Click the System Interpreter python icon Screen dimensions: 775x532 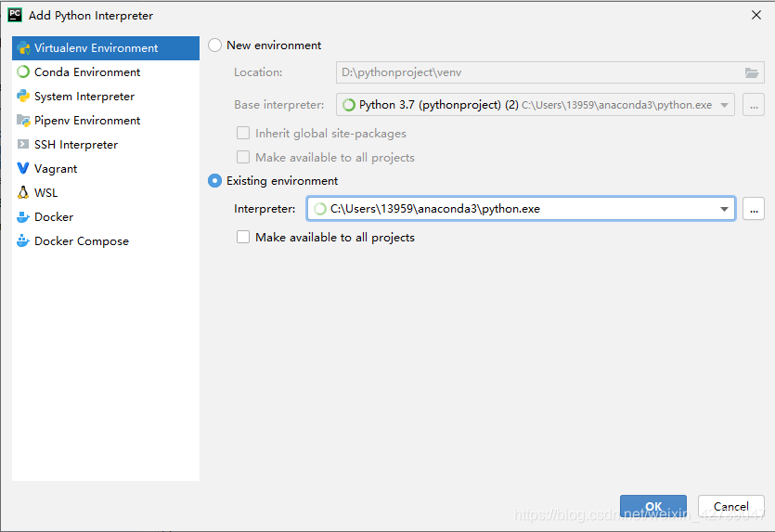tap(23, 97)
